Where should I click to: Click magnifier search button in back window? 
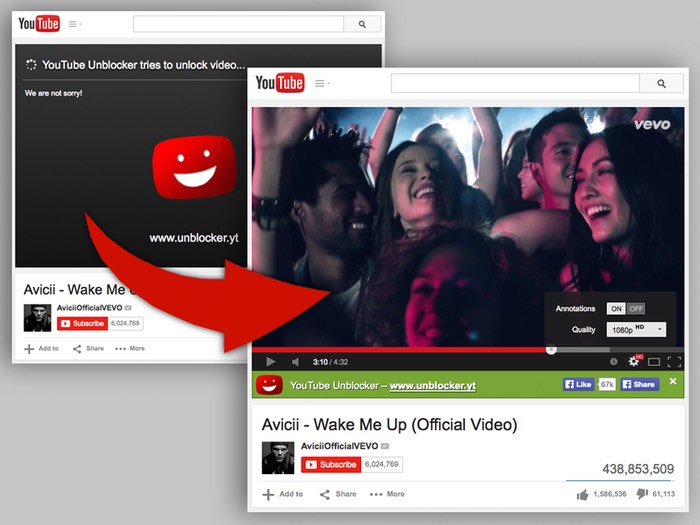coord(362,24)
